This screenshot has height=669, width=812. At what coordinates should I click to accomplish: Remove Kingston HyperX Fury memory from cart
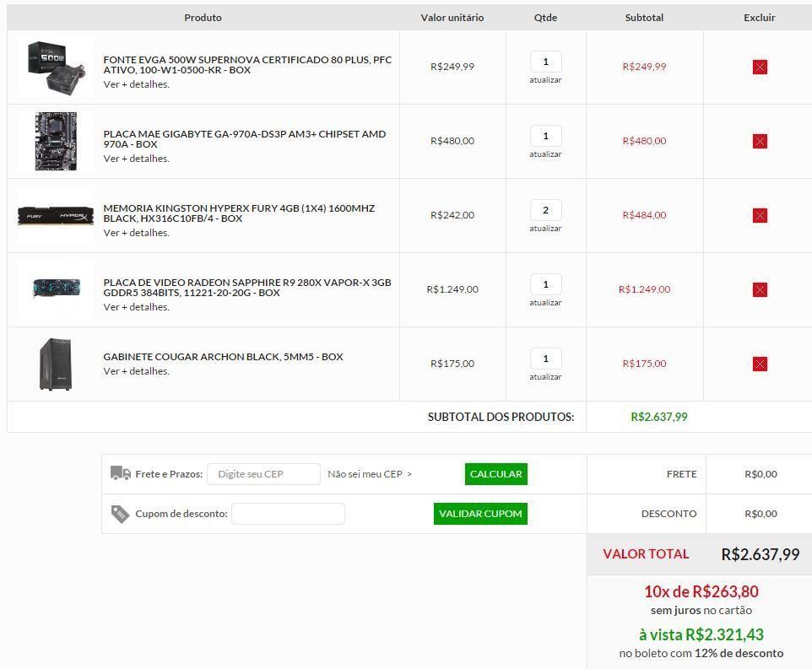click(x=760, y=215)
